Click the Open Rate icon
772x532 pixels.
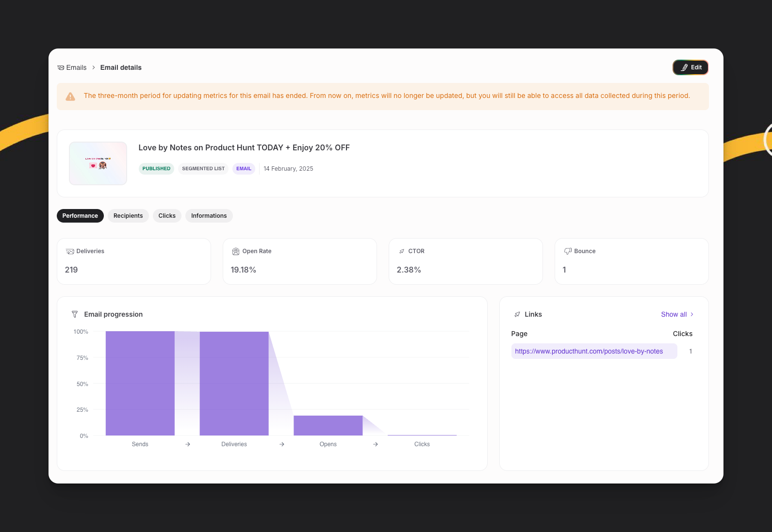click(236, 251)
